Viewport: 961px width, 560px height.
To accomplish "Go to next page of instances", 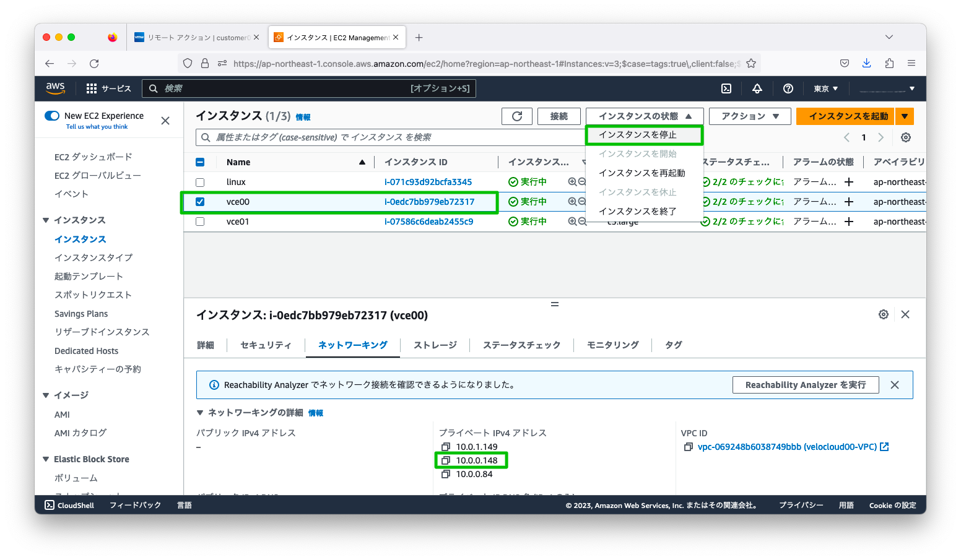I will [x=881, y=137].
